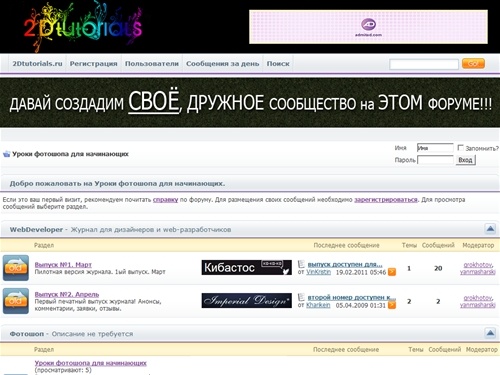
Task: Click the Кибастос banner image
Action: [247, 267]
